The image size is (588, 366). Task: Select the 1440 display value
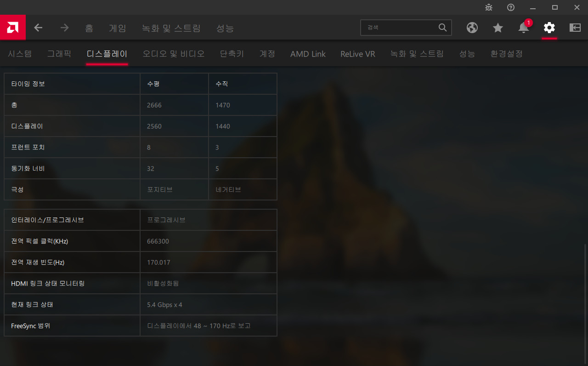(x=223, y=126)
